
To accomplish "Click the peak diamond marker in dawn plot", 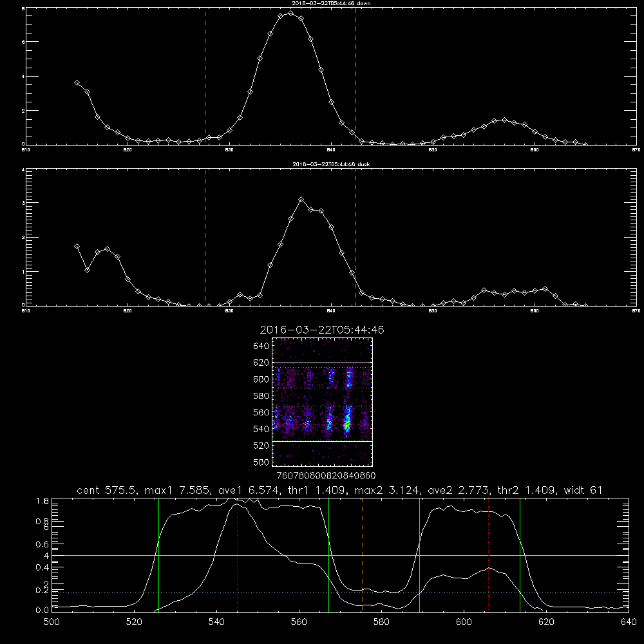I will point(291,14).
